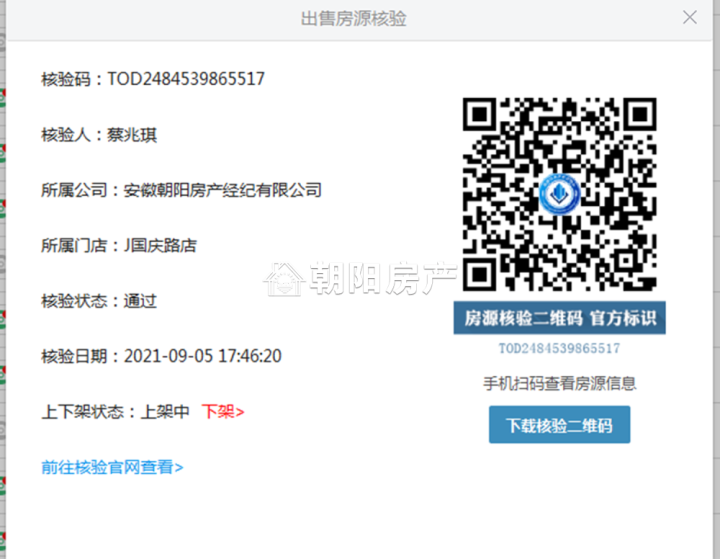Select the verification code TOD2484539865517 text
This screenshot has height=559, width=720.
click(186, 79)
